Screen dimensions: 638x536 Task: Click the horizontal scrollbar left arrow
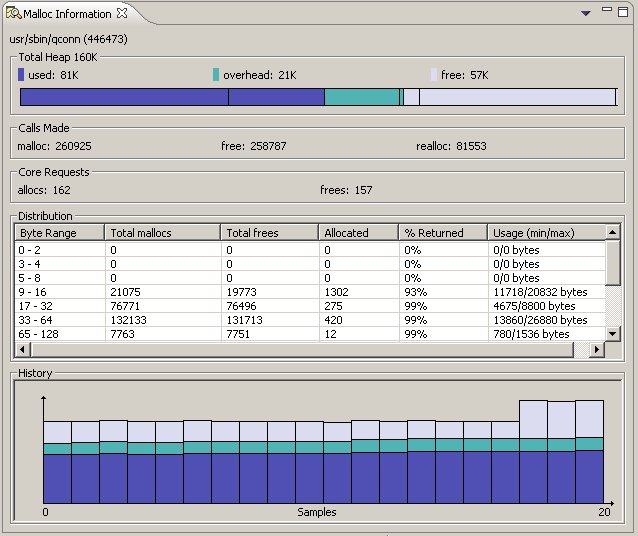(23, 350)
